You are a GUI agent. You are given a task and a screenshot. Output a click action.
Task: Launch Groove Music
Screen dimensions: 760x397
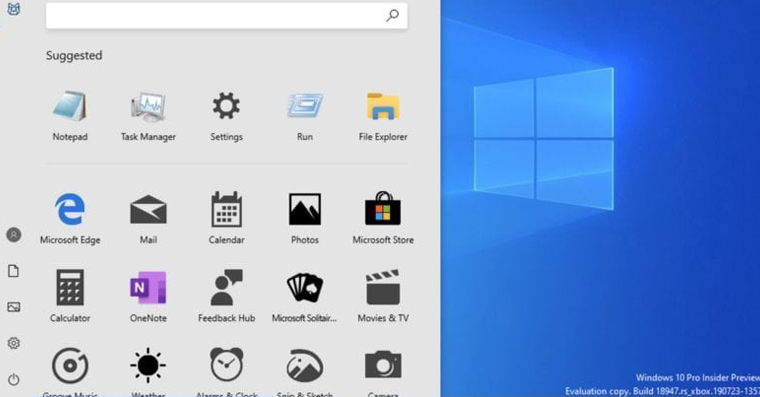pos(70,372)
